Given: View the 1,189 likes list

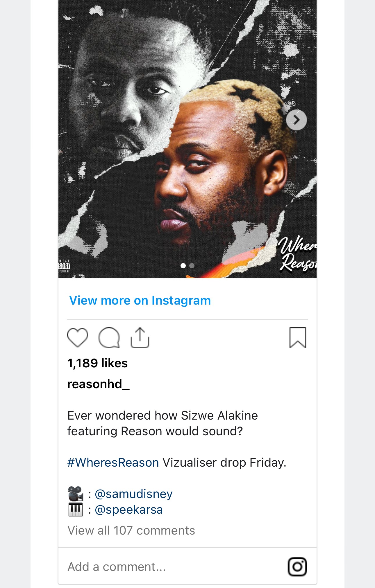Looking at the screenshot, I should [97, 363].
